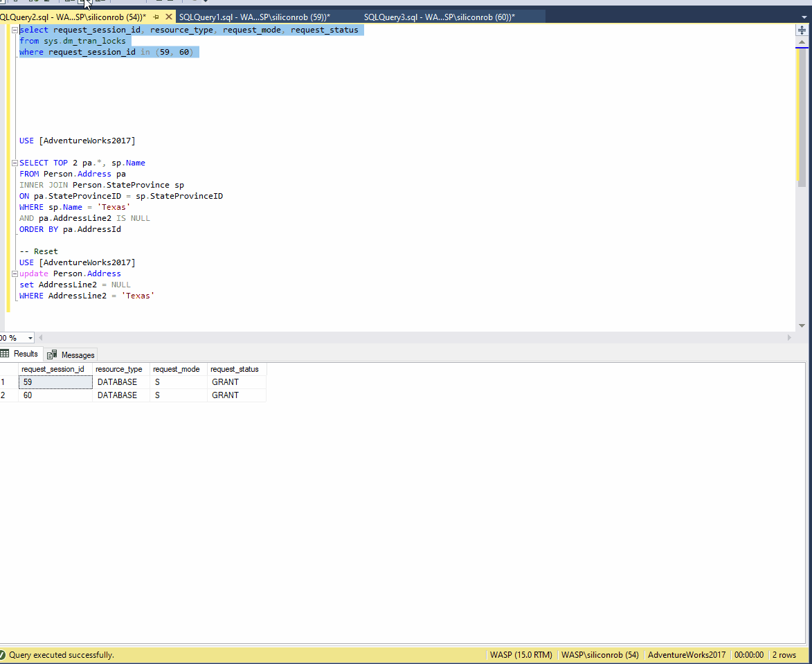Click the Results grid icon
The image size is (812, 664).
coord(4,354)
